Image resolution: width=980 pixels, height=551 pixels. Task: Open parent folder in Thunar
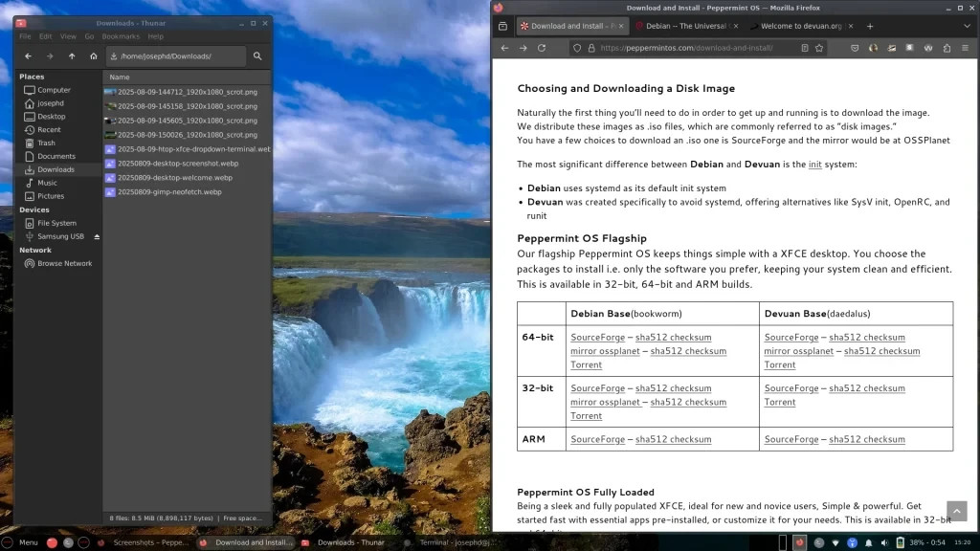(x=72, y=56)
